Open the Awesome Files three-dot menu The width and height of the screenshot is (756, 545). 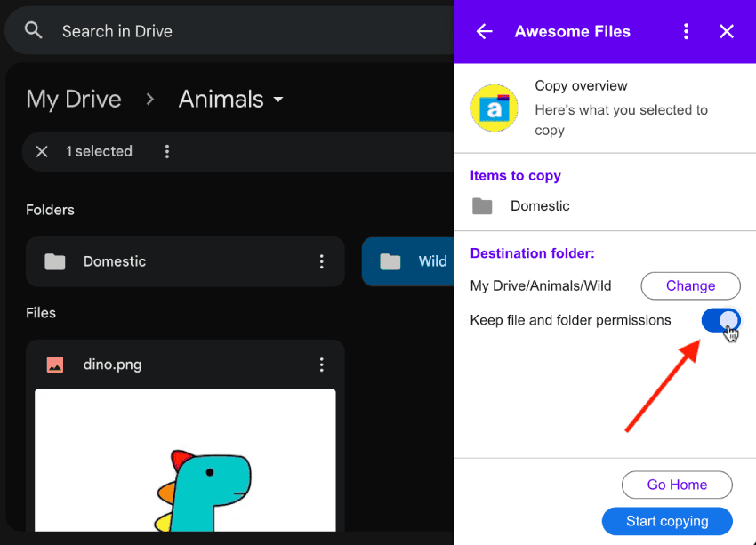pos(686,32)
